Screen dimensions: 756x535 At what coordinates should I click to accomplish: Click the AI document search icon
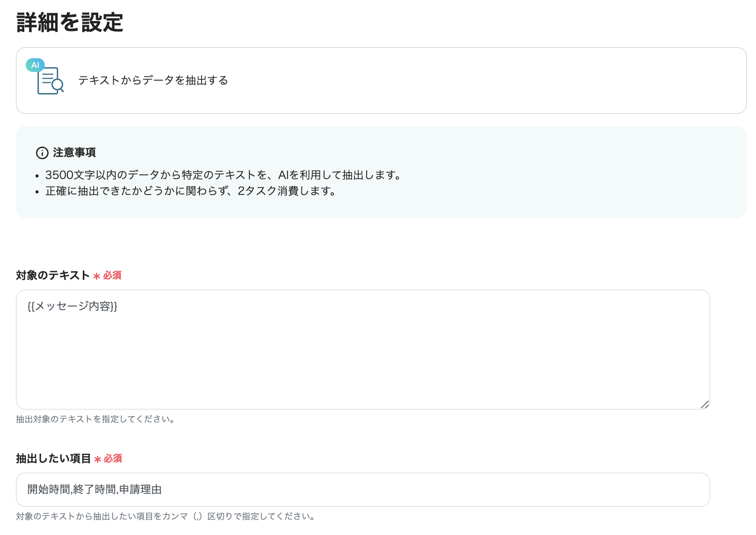click(49, 80)
